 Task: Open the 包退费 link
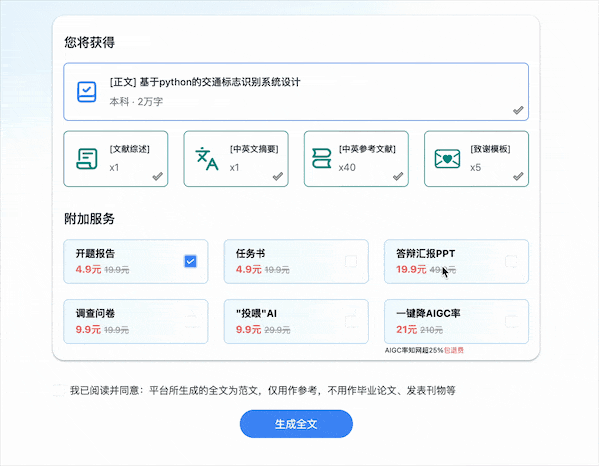click(454, 350)
